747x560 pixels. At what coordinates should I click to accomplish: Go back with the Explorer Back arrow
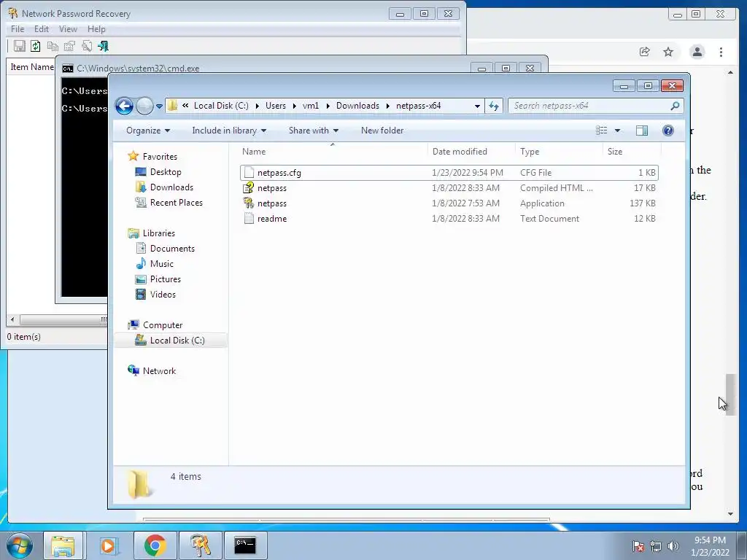click(x=124, y=106)
